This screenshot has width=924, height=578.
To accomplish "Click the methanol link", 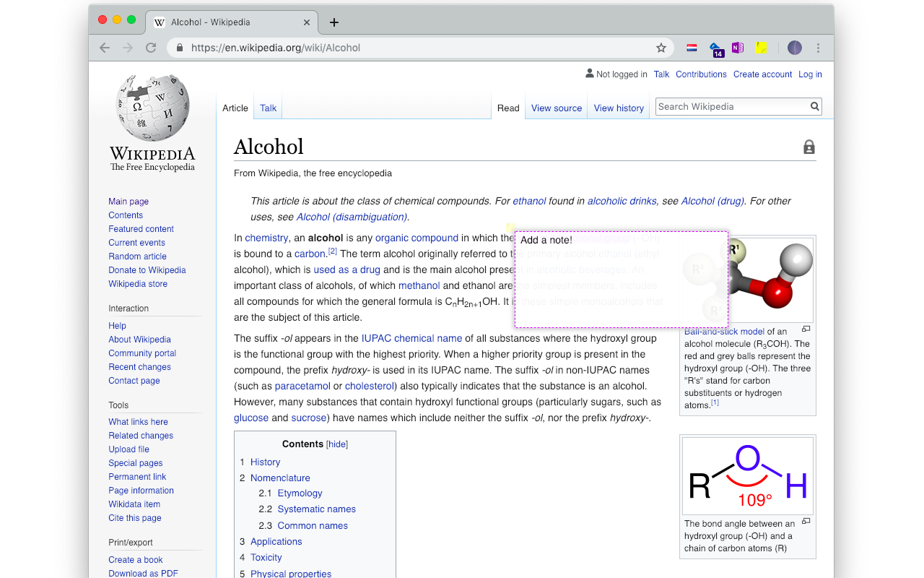I will point(419,285).
